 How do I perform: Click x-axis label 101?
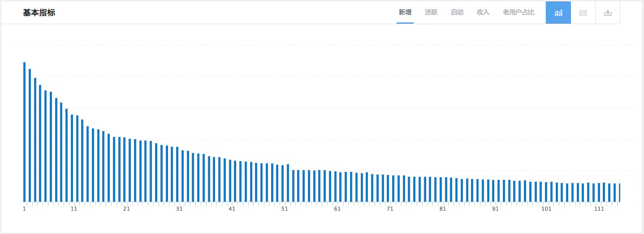[546, 209]
